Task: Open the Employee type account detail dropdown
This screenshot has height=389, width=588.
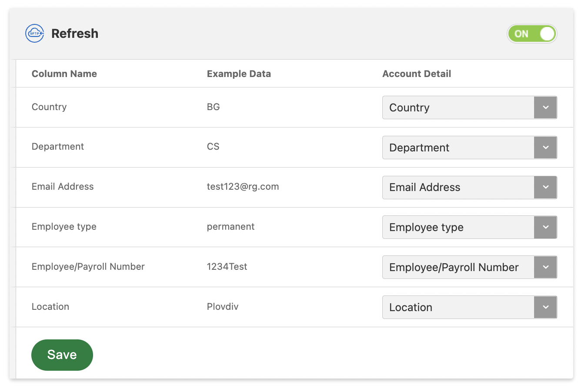Action: coord(470,227)
